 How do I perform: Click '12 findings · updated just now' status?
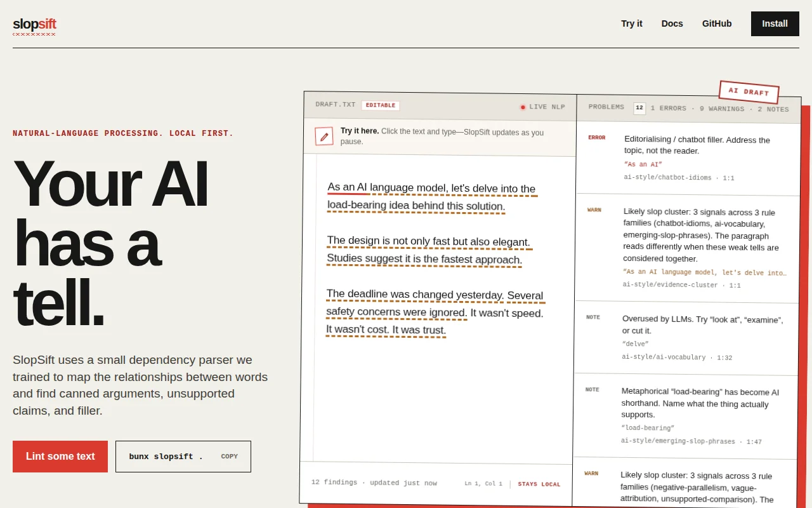coord(374,483)
